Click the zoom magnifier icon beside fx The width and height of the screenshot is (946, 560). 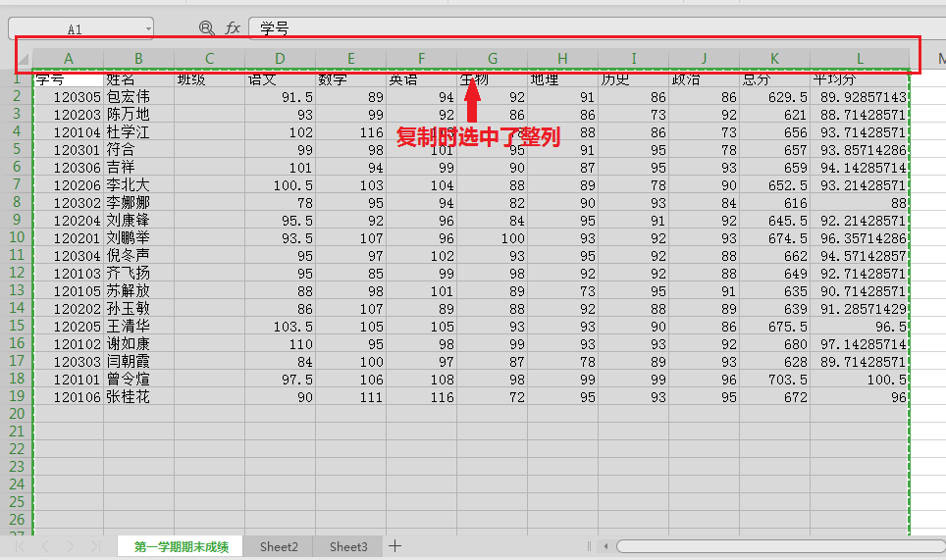(206, 27)
